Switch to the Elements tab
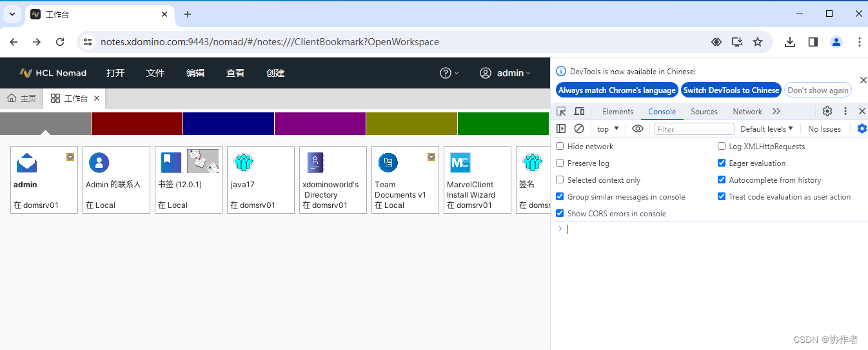 (618, 111)
